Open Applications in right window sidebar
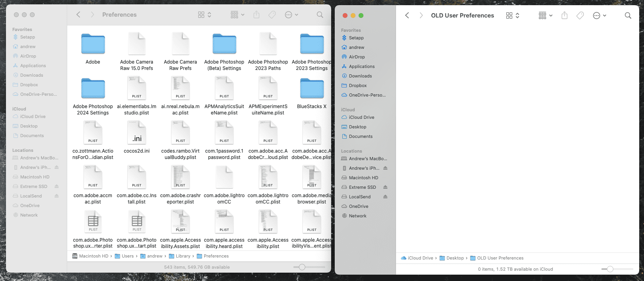Image resolution: width=644 pixels, height=281 pixels. [x=361, y=66]
